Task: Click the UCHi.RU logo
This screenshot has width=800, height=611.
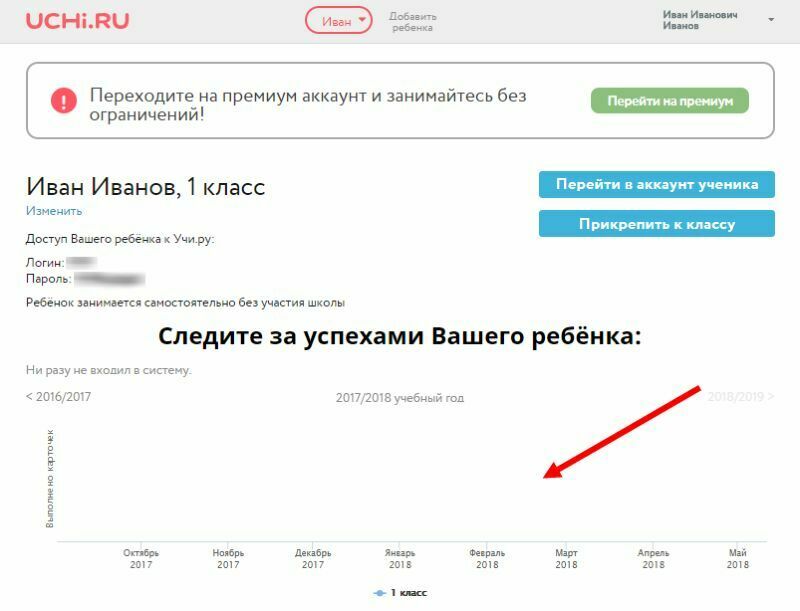Action: (77, 20)
